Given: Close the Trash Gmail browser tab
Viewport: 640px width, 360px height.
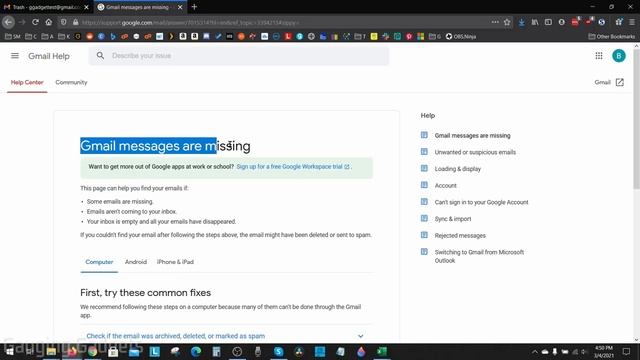Looking at the screenshot, I should (86, 7).
